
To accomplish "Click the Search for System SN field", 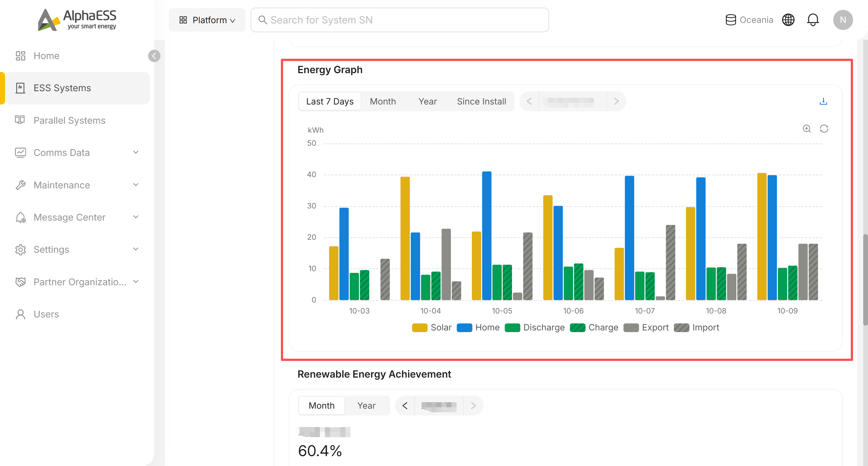I will pos(400,20).
